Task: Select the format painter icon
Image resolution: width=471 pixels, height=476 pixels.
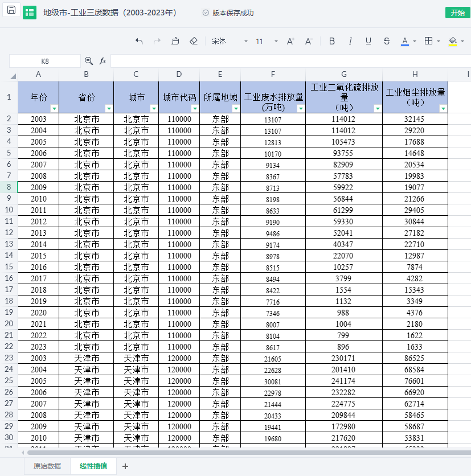Action: (175, 41)
